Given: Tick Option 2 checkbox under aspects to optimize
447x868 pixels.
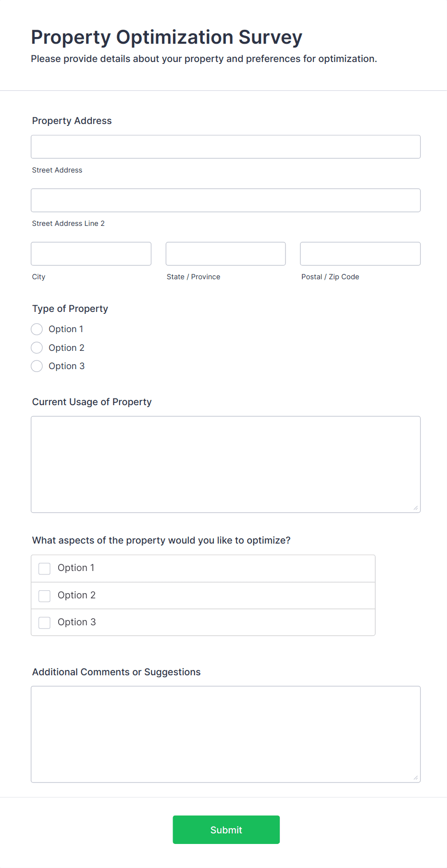Looking at the screenshot, I should click(45, 596).
